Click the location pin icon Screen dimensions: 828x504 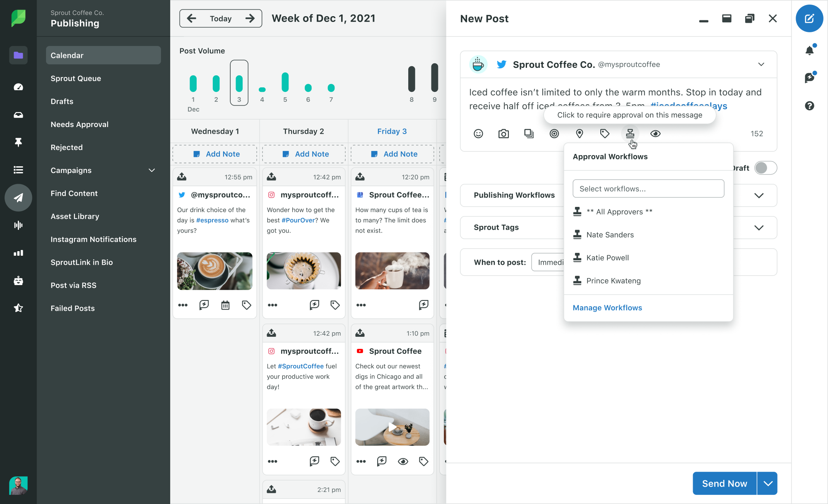click(580, 134)
